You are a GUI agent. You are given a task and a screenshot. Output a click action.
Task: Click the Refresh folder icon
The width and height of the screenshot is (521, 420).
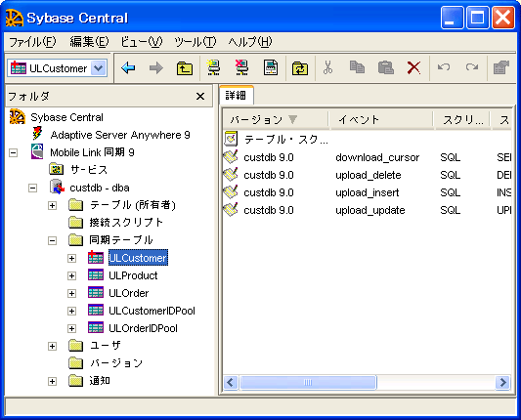(300, 68)
